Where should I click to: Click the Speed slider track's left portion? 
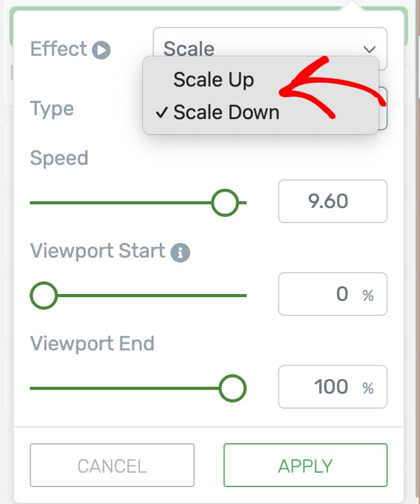pyautogui.click(x=120, y=203)
